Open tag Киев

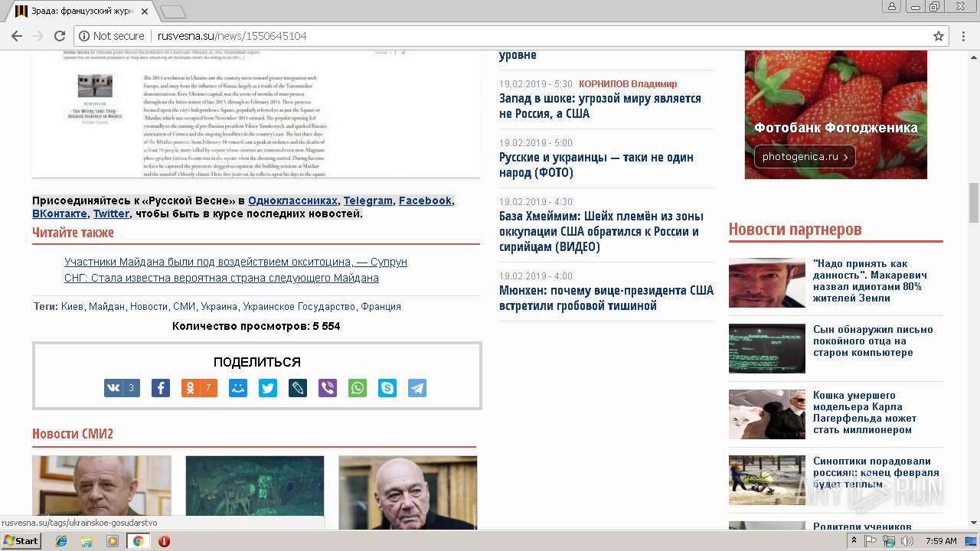(x=72, y=306)
